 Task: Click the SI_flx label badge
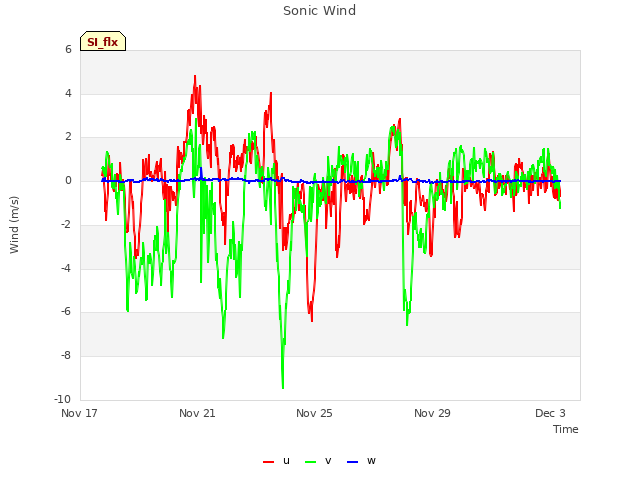tap(103, 41)
